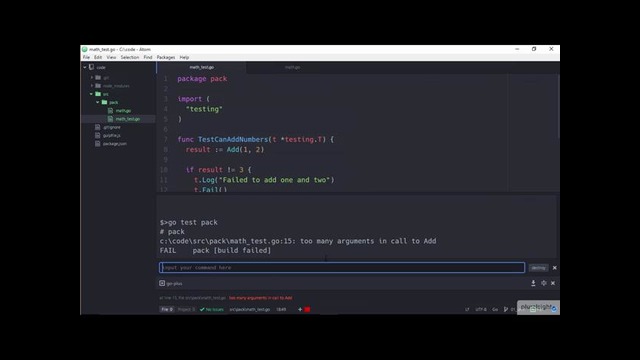
Task: Select the Project linter scope
Action: pos(186,309)
